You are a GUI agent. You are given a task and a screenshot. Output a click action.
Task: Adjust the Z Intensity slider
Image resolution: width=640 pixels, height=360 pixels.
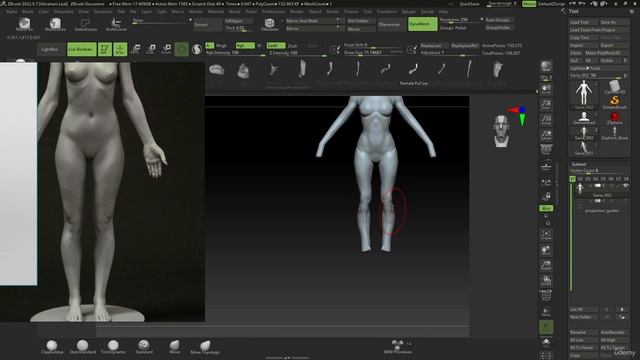pyautogui.click(x=297, y=53)
